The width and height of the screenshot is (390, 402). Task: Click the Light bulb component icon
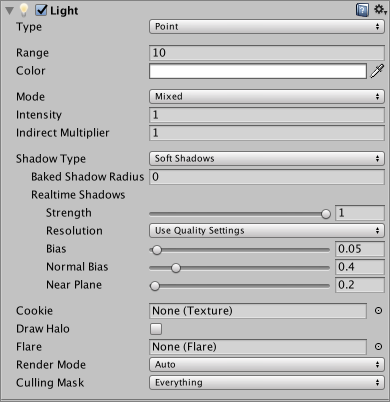[x=24, y=10]
